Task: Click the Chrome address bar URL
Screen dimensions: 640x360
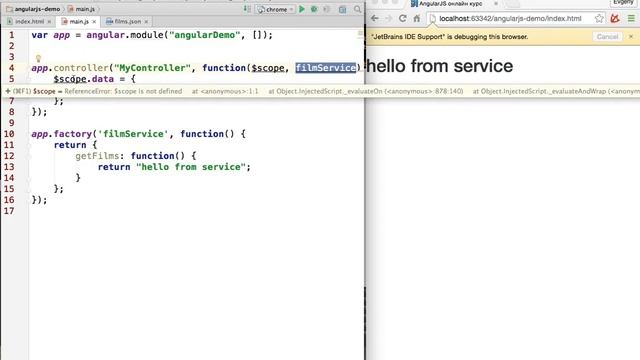Action: (510, 18)
